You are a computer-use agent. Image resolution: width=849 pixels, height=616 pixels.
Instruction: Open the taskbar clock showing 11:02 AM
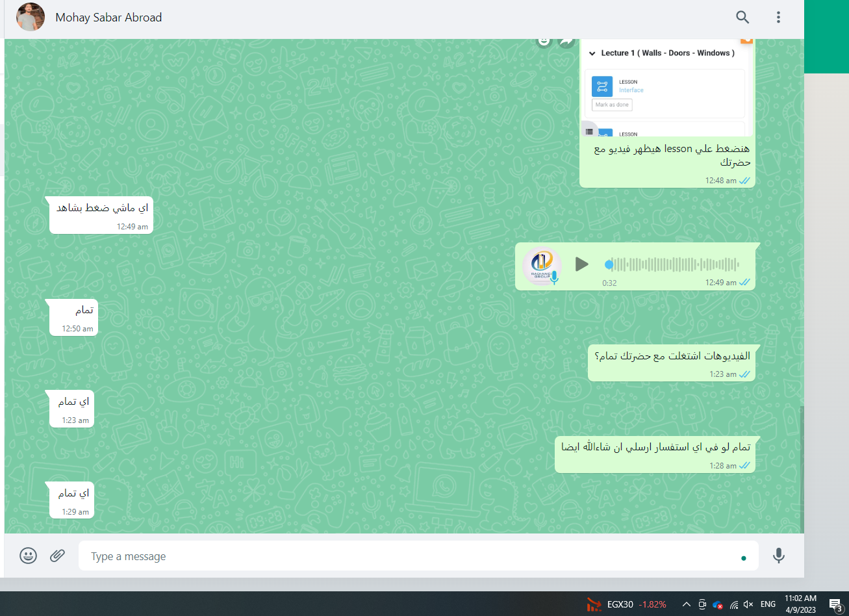[800, 604]
